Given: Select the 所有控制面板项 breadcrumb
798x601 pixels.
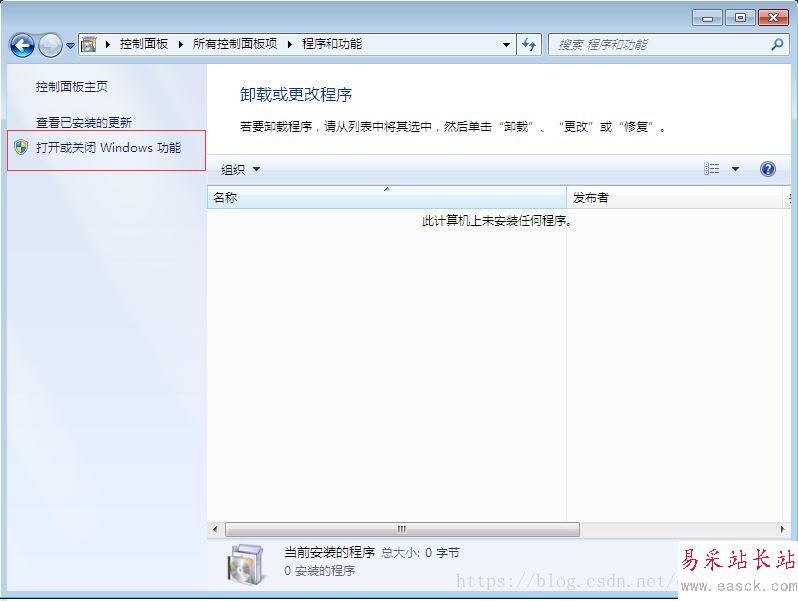Looking at the screenshot, I should pyautogui.click(x=235, y=44).
